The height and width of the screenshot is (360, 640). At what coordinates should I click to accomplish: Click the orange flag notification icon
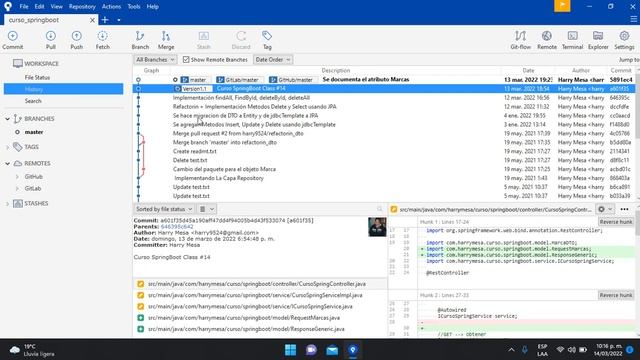(562, 6)
